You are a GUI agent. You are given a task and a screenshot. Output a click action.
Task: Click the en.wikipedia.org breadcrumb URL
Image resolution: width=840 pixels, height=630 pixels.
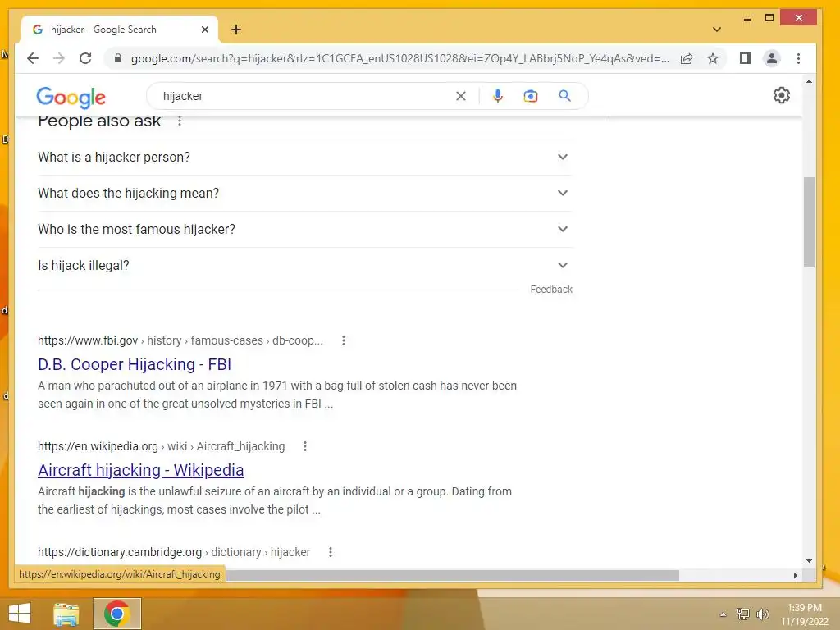[x=162, y=446]
